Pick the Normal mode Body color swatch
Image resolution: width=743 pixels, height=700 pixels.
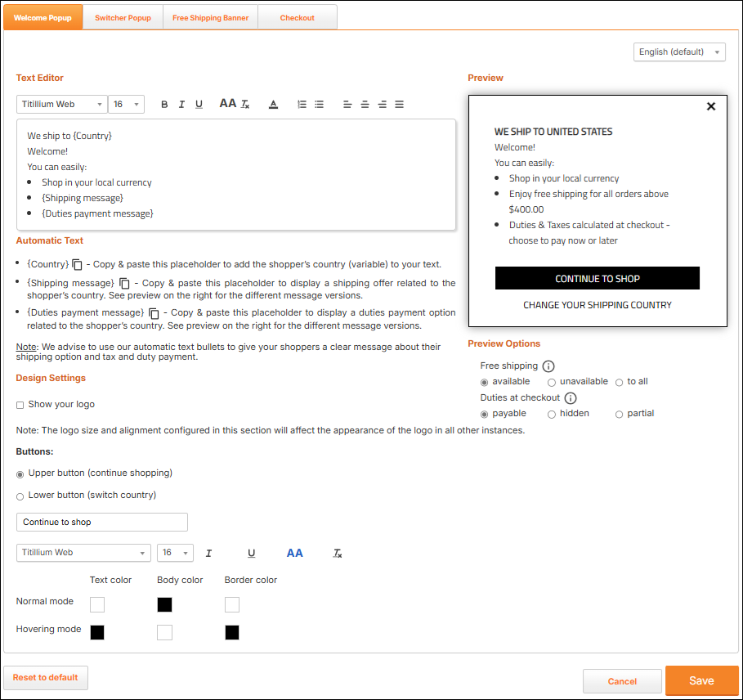click(x=164, y=605)
